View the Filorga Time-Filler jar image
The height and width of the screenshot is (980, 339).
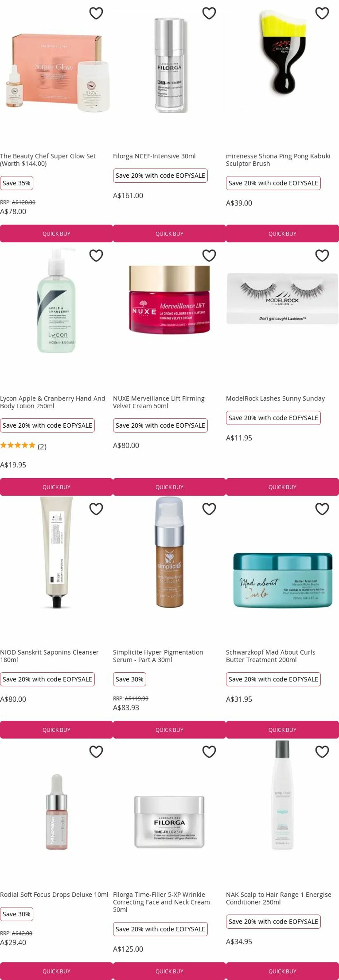click(169, 822)
